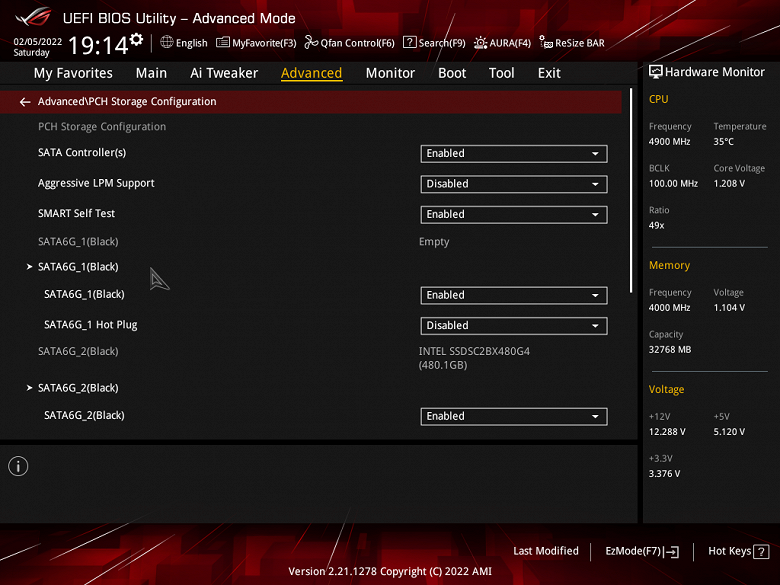780x585 pixels.
Task: Open the clock settings gear icon
Action: (x=136, y=40)
